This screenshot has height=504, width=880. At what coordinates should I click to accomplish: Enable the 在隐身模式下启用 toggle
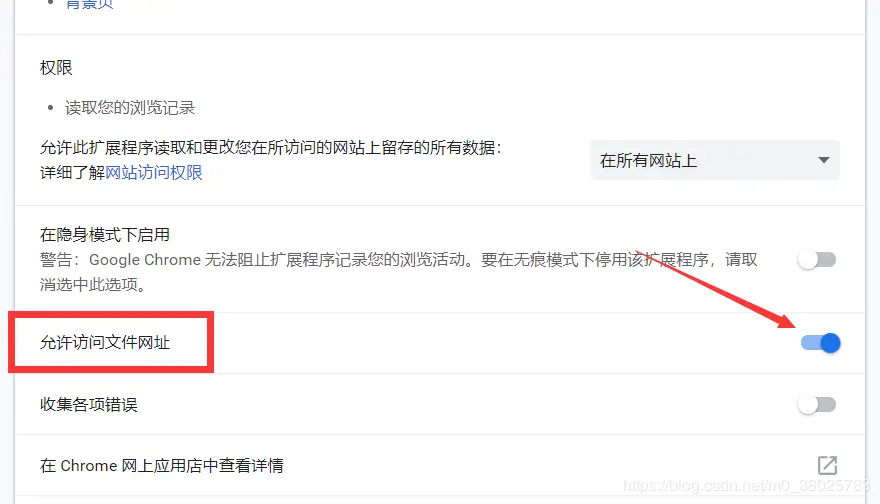(817, 260)
